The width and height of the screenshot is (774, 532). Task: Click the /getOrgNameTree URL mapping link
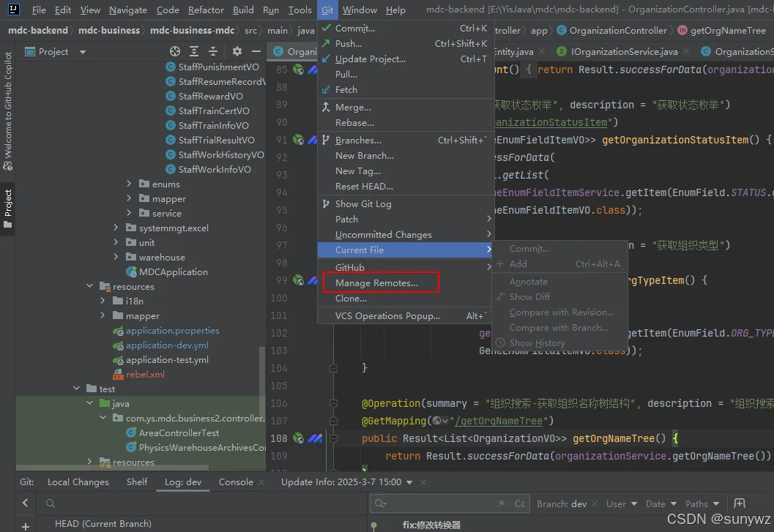tap(499, 421)
